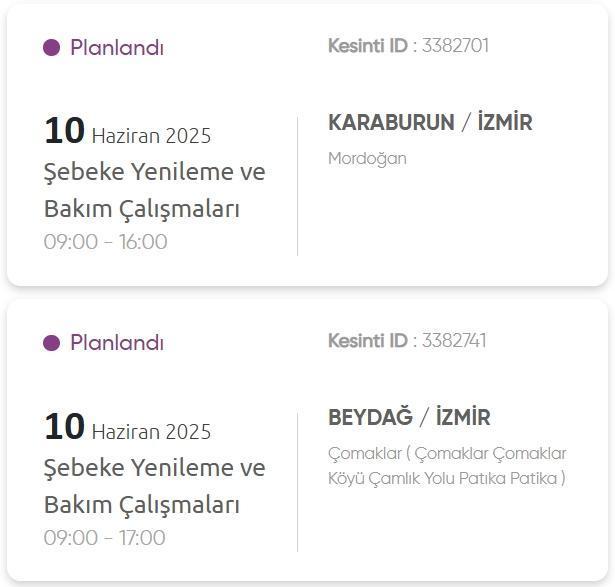Click the Kesinti ID label in the second card
This screenshot has width=615, height=587.
(367, 340)
